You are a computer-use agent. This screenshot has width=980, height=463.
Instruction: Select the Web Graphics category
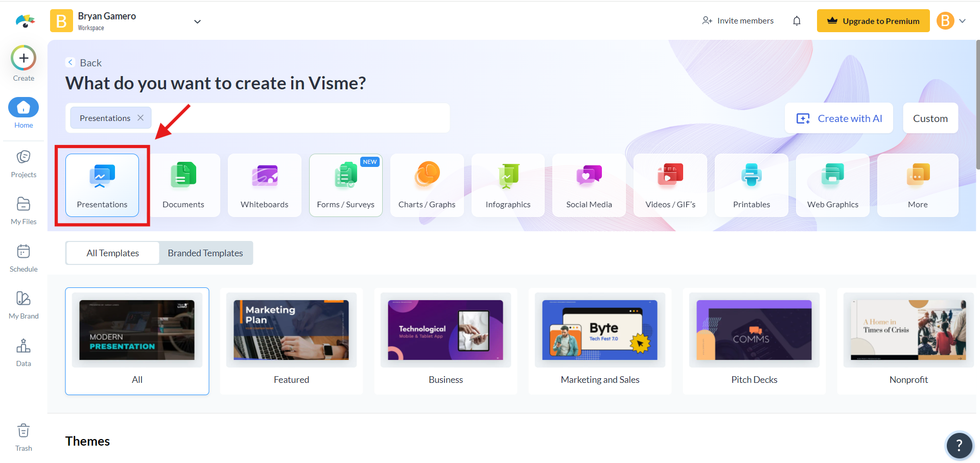(833, 185)
